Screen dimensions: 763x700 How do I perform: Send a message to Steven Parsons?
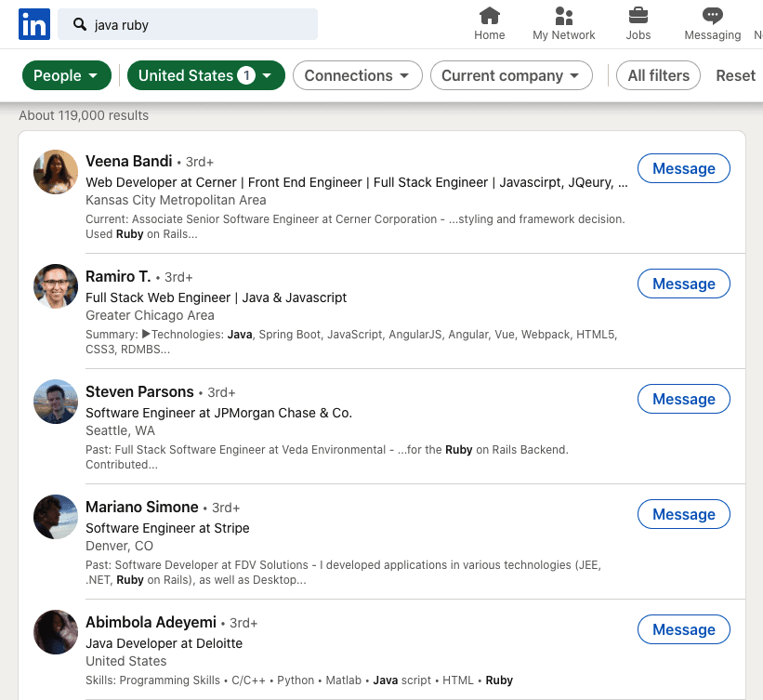(683, 399)
